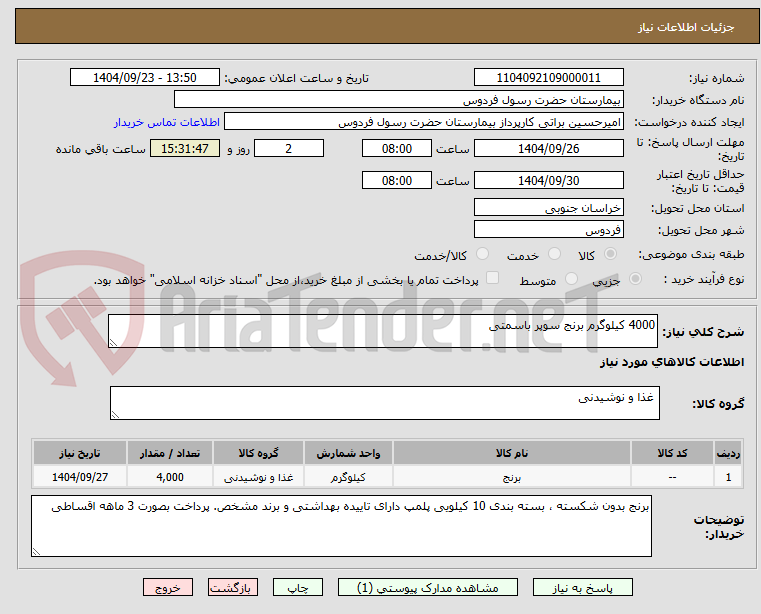Click the 1404/09/27 need date cell

click(x=80, y=477)
